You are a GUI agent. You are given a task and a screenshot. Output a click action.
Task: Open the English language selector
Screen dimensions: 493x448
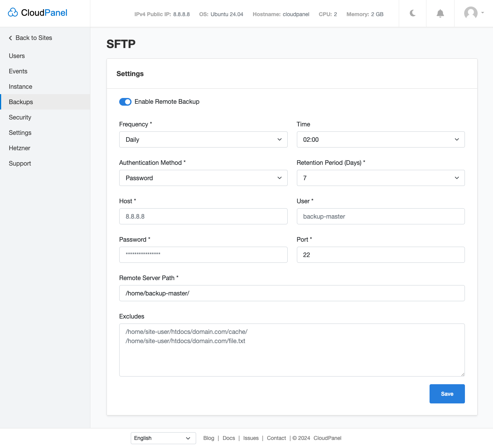coord(163,438)
